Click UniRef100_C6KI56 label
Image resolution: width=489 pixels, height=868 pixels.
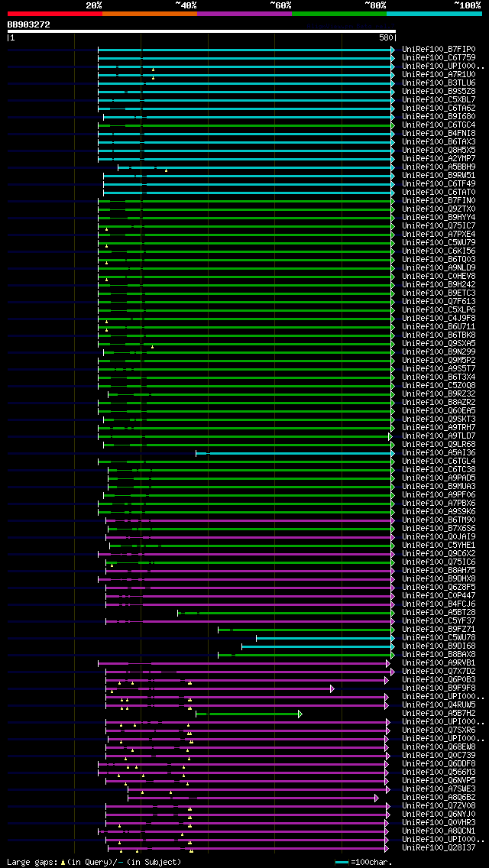(439, 251)
